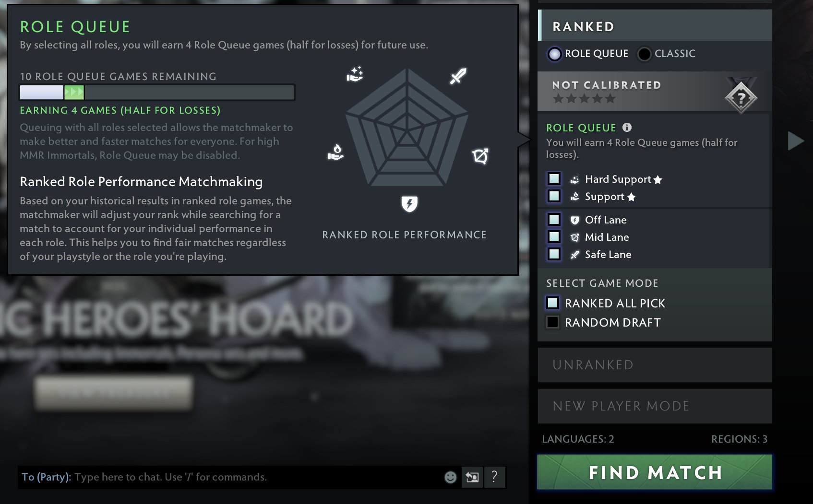Open the emoticon picker in chat
This screenshot has width=813, height=504.
pyautogui.click(x=450, y=477)
